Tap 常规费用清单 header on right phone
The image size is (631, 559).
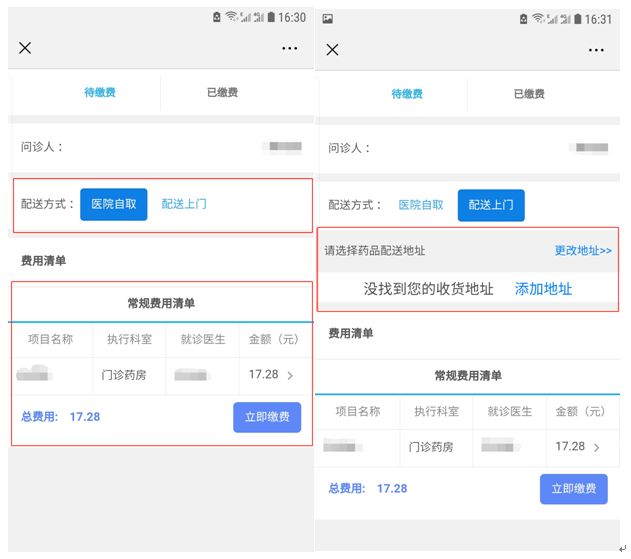pyautogui.click(x=468, y=375)
